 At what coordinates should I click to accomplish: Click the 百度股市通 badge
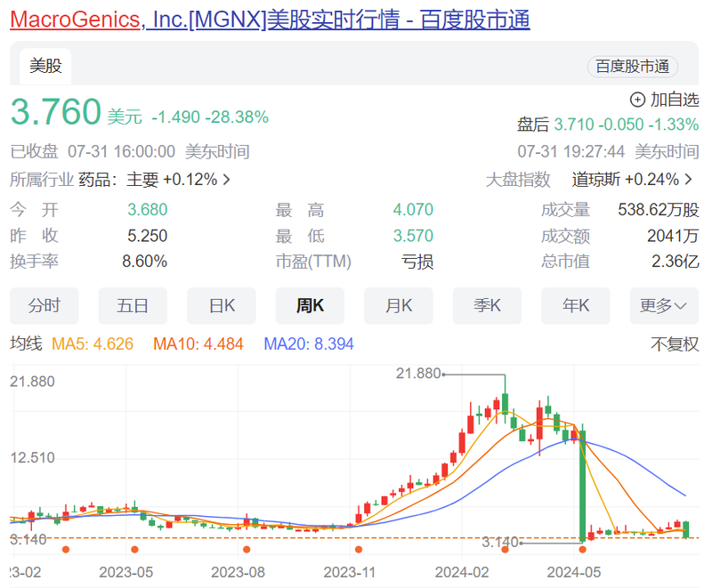coord(632,68)
